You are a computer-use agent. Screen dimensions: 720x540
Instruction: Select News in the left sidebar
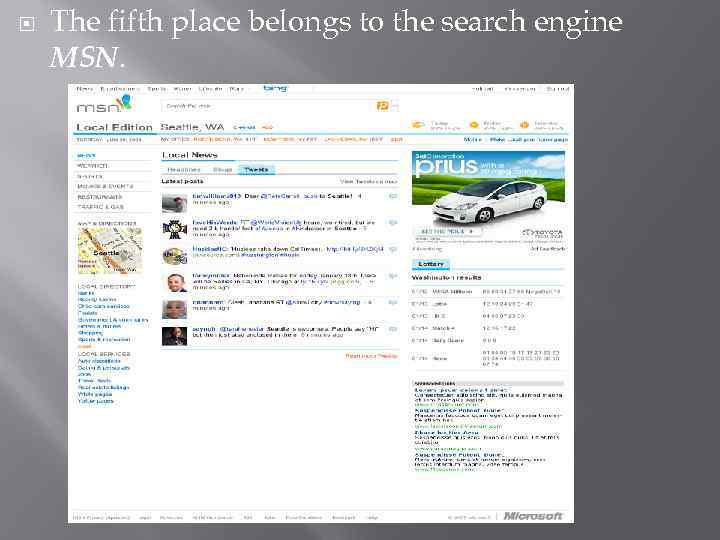pyautogui.click(x=87, y=156)
